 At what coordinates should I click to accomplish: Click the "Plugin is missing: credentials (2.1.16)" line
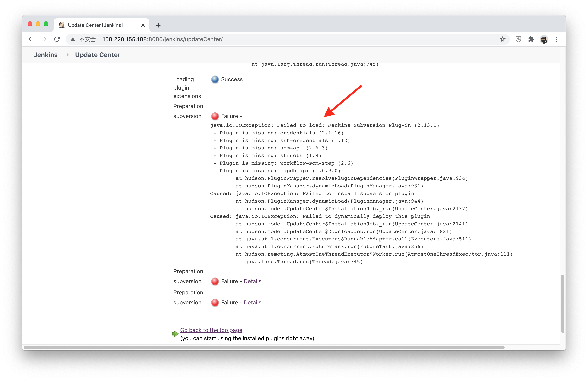[x=278, y=133]
